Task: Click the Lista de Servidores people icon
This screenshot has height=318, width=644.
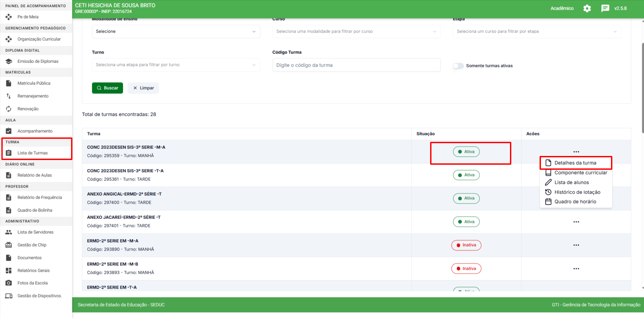Action: click(x=9, y=232)
